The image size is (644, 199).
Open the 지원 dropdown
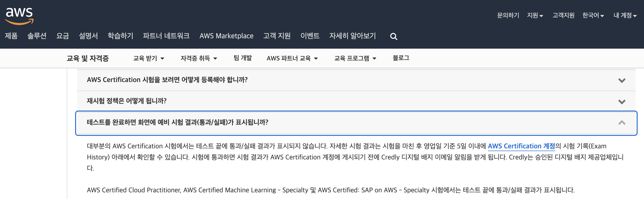(535, 15)
